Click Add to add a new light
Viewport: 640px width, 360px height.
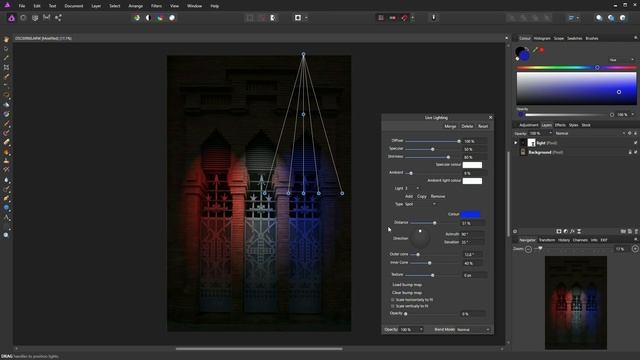pyautogui.click(x=409, y=196)
